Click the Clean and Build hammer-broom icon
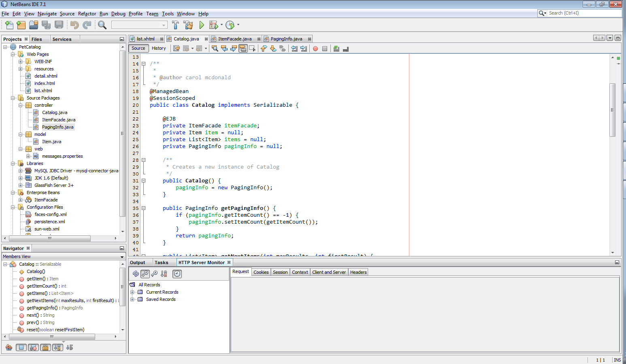The width and height of the screenshot is (626, 364). 188,25
